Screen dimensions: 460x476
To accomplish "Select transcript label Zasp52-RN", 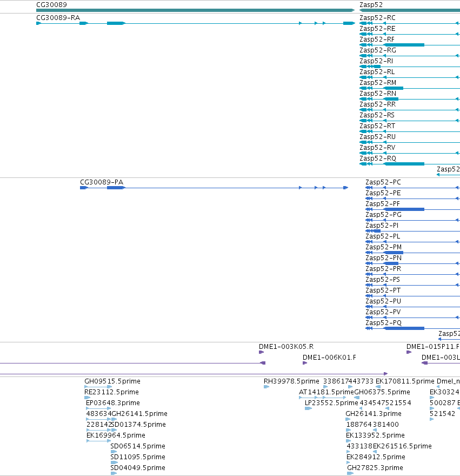I will tap(378, 94).
